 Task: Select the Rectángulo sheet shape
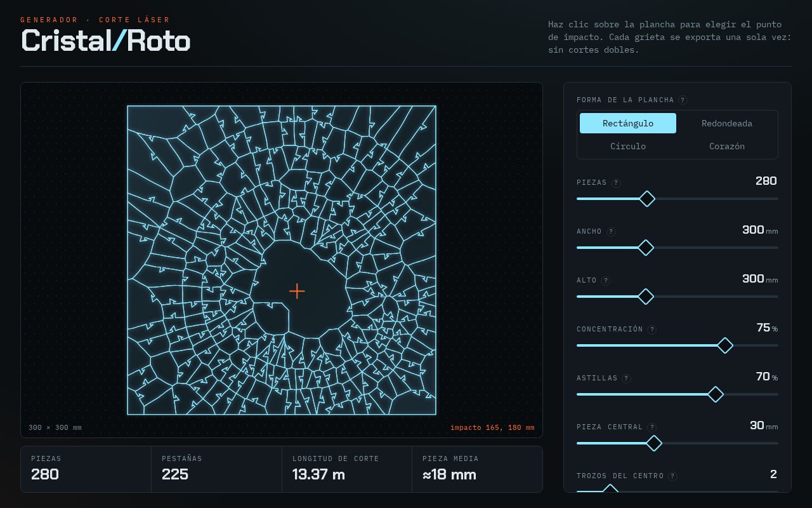pyautogui.click(x=628, y=123)
